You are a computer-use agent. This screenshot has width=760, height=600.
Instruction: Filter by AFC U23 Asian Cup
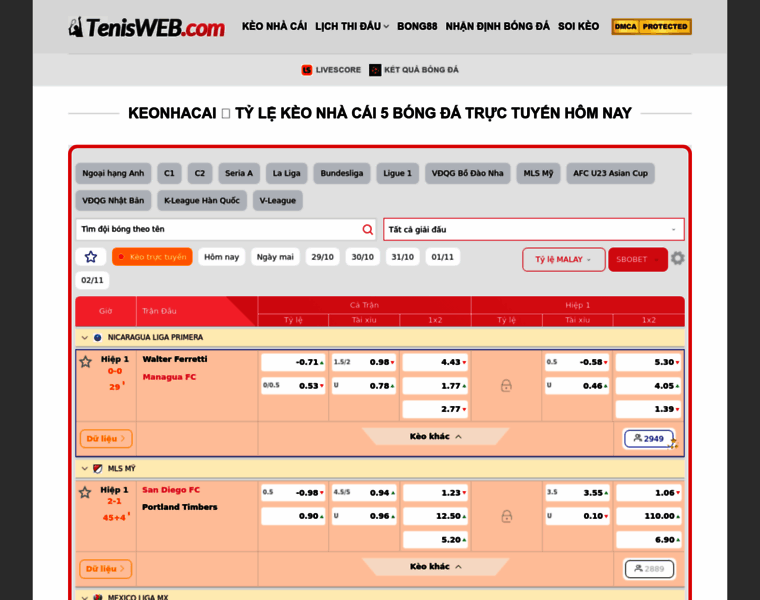coord(610,174)
